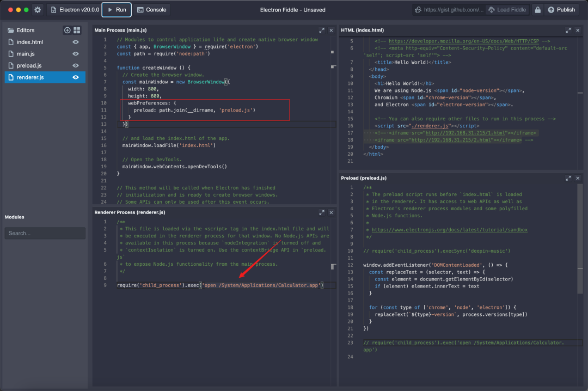
Task: Click the 192.168.31.215/1.html iframe link
Action: coord(465,133)
